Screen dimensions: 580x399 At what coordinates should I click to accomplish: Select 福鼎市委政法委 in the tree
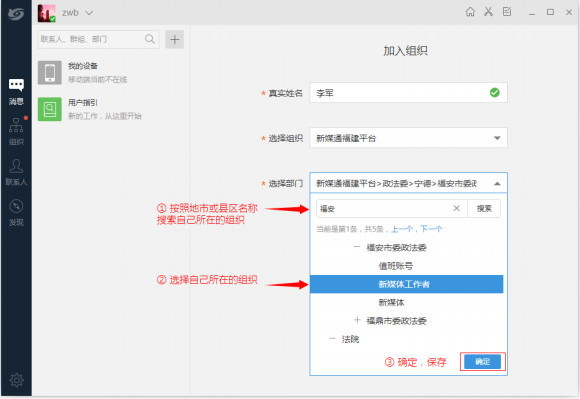click(396, 321)
